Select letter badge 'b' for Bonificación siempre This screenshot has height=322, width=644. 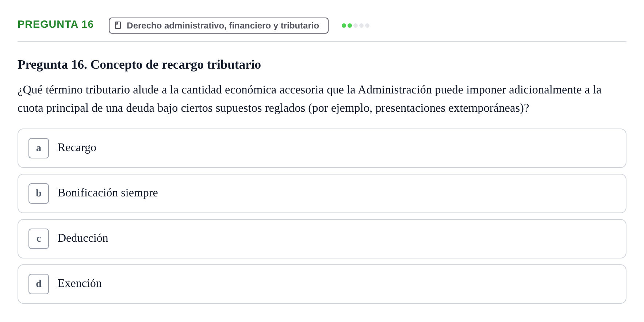tap(39, 193)
